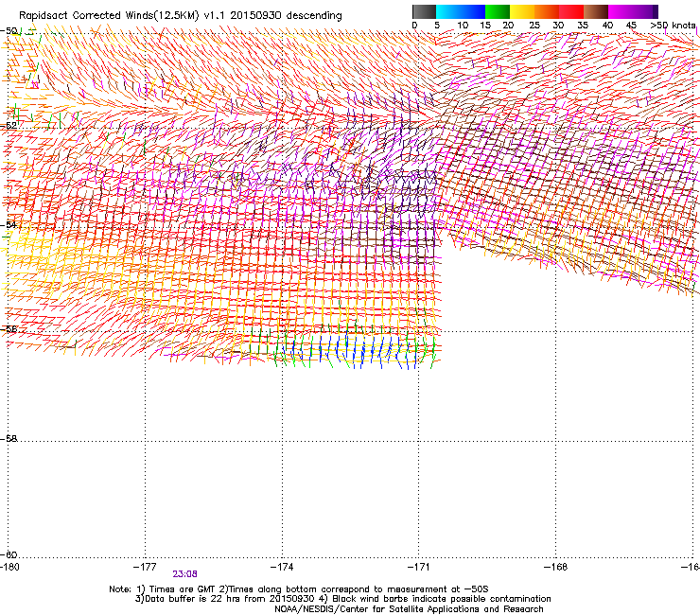Click the dark purple 45-50 knots legend color

645,11
